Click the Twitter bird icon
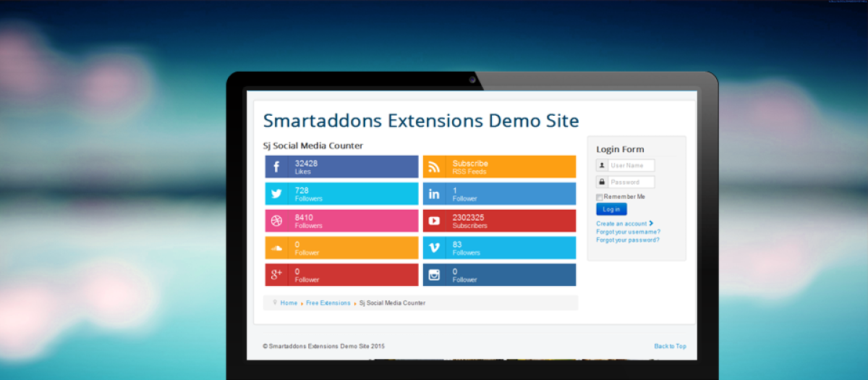 coord(276,194)
